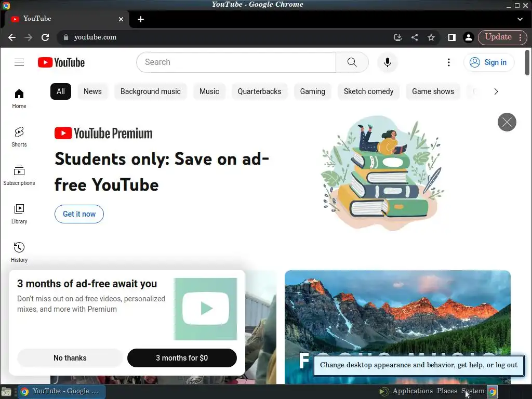
Task: Open the Applications menu in panel
Action: (x=413, y=391)
